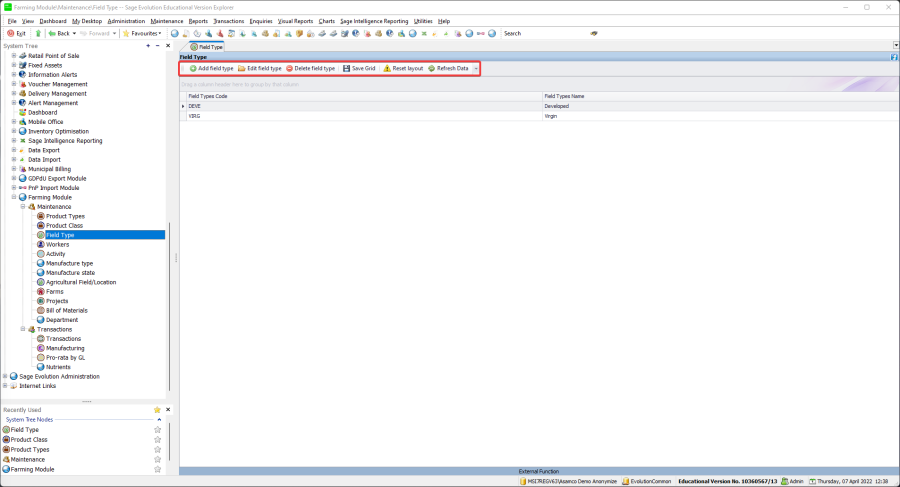The width and height of the screenshot is (900, 487).
Task: Toggle favourite star for Product Class
Action: 157,440
